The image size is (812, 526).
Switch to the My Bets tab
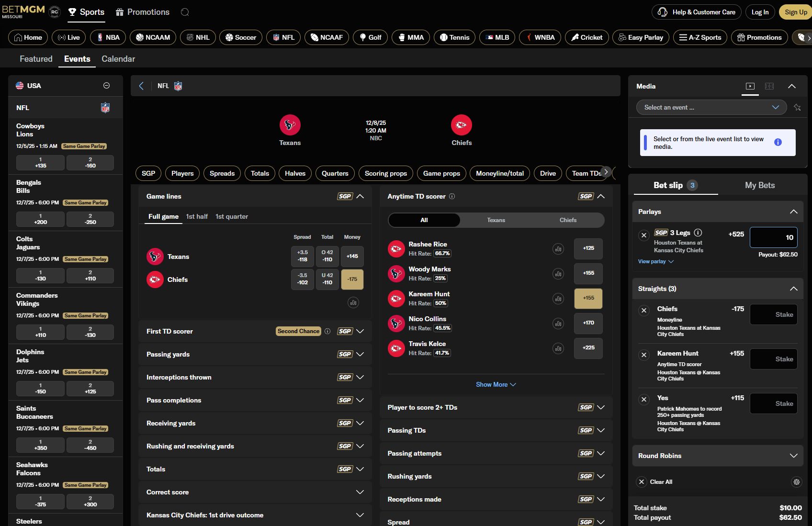[759, 185]
